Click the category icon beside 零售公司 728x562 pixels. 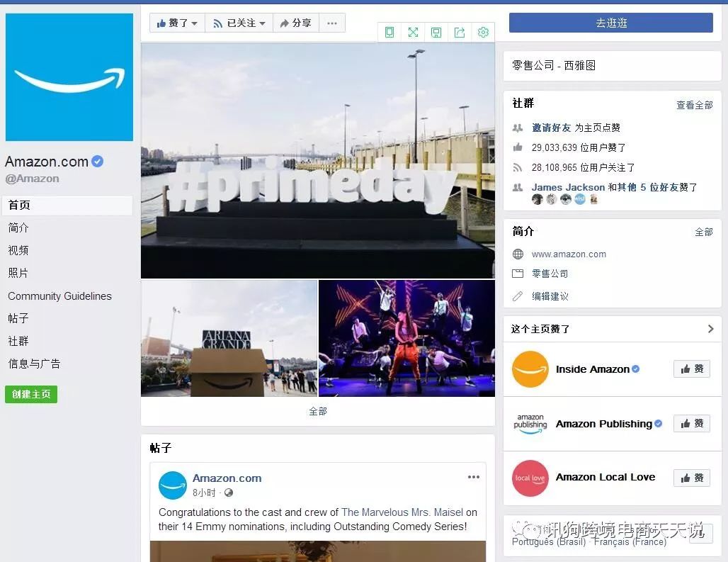pyautogui.click(x=518, y=274)
